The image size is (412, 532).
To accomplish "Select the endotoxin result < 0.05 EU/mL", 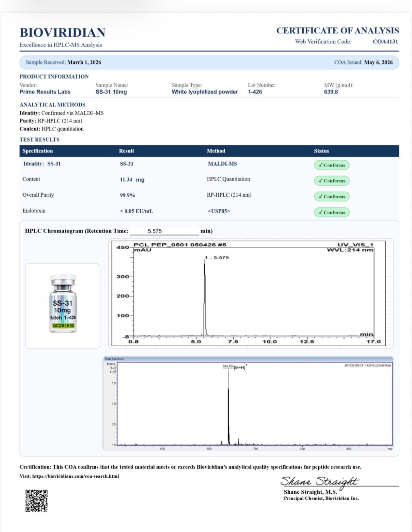I will (x=136, y=211).
